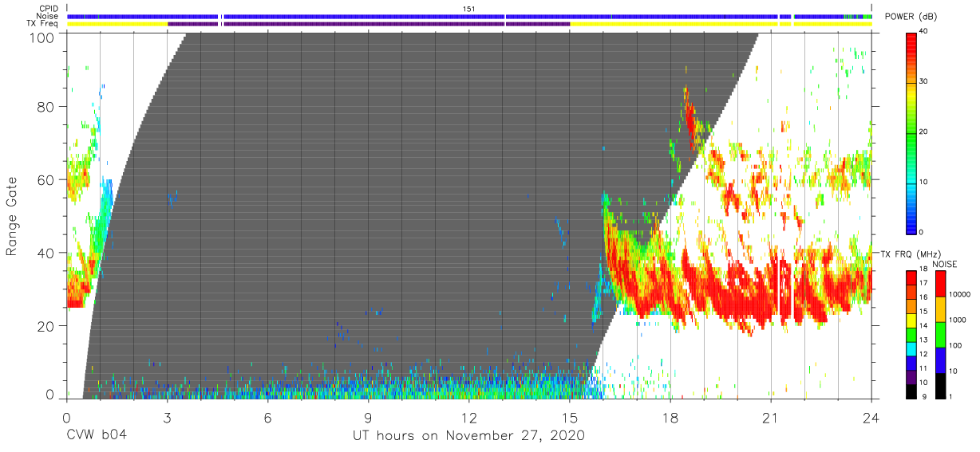980x452 pixels.
Task: Select the 10000 tick on NOISE legend
Action: (x=961, y=293)
